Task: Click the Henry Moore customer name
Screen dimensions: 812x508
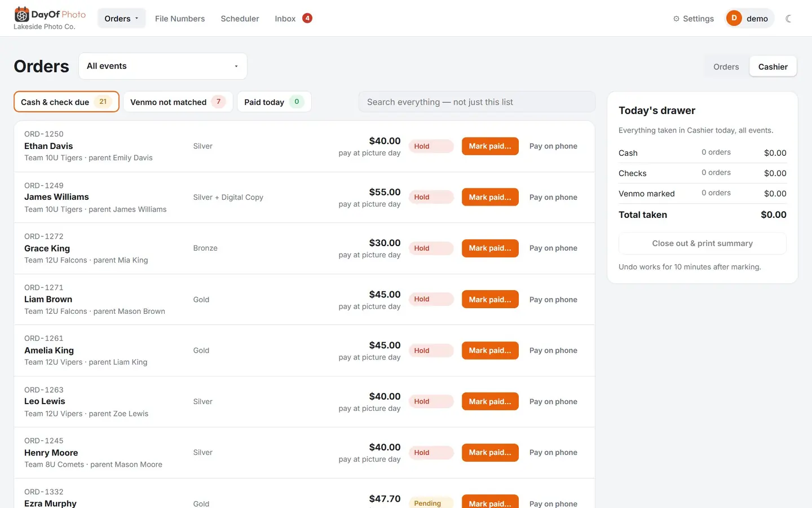Action: click(x=51, y=453)
